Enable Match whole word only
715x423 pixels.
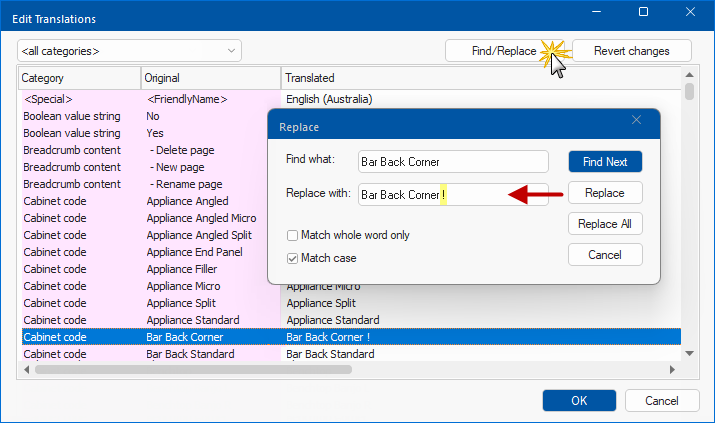[293, 236]
